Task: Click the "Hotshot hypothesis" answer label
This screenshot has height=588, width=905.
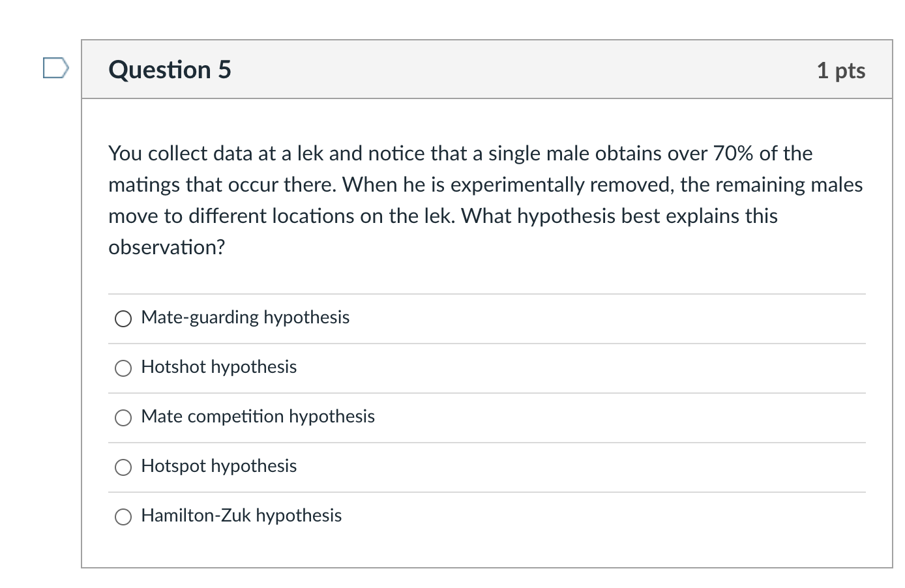Action: 218,367
